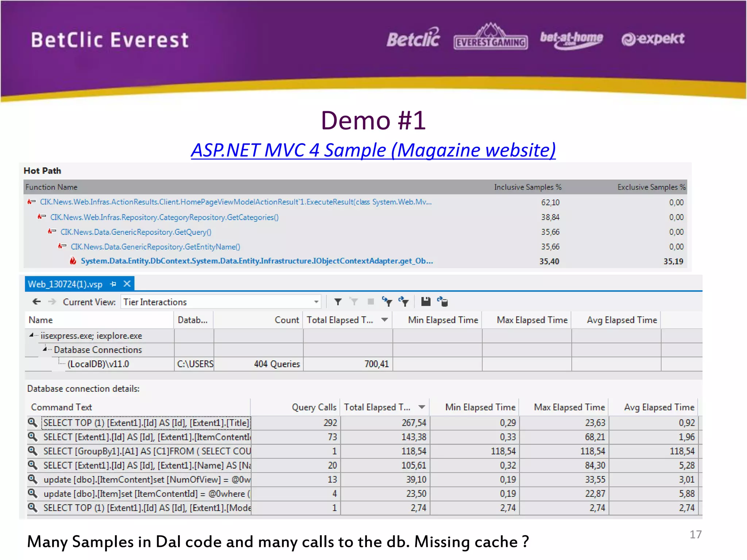Viewport: 747px width, 560px height.
Task: Click the upper Max Elapsed Time column header
Action: [527, 320]
